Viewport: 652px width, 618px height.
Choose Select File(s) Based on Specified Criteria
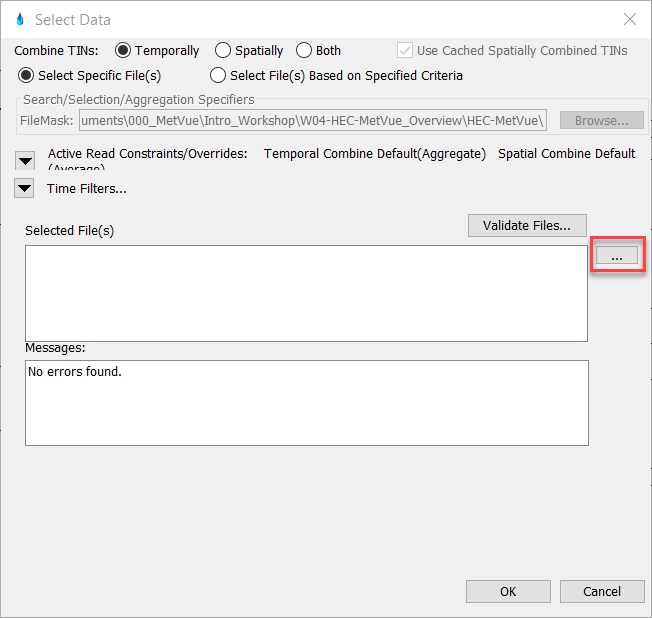coord(218,75)
